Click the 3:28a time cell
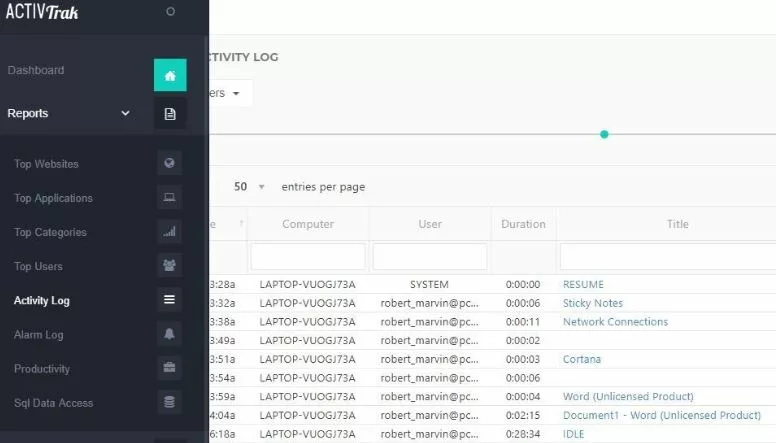This screenshot has width=776, height=443. click(x=222, y=285)
